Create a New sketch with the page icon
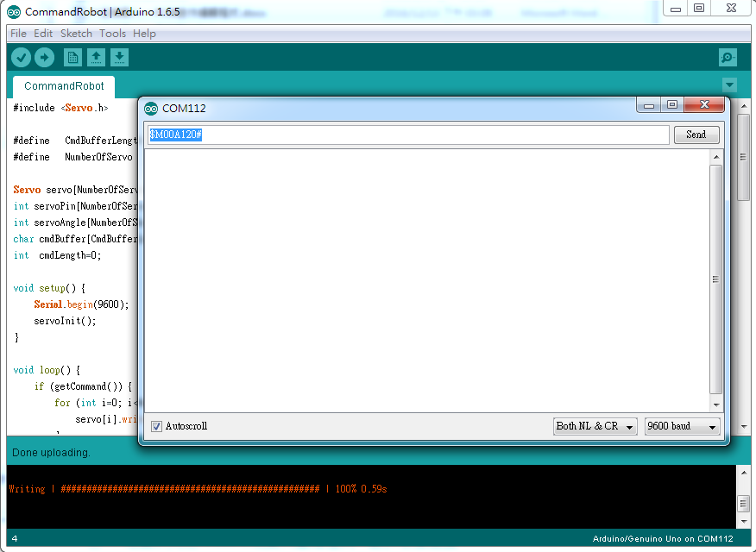756x552 pixels. tap(72, 57)
